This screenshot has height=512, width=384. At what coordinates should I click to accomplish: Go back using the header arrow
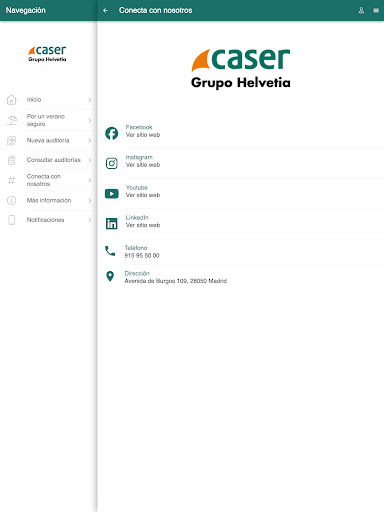105,10
